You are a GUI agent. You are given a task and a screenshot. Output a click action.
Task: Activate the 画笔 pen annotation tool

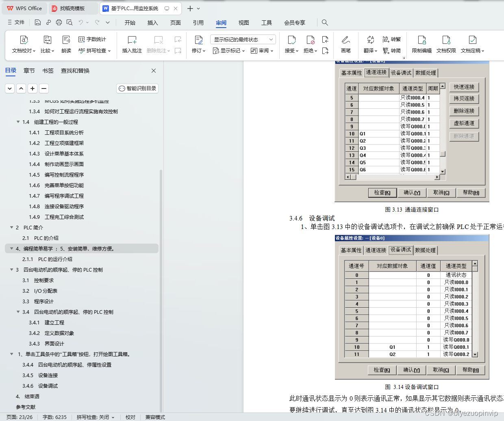[346, 45]
